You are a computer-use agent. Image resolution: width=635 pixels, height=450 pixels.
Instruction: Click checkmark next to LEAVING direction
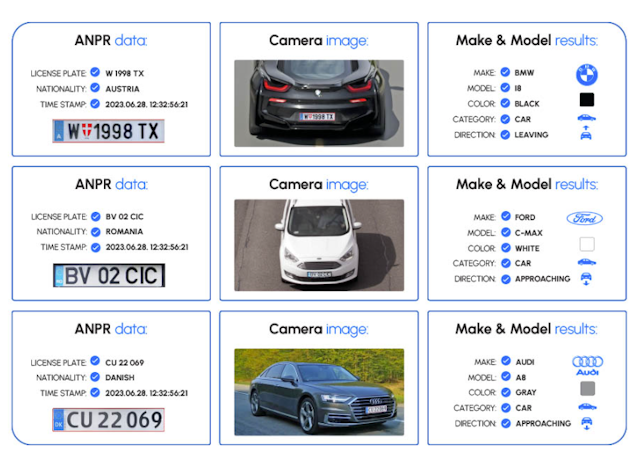[x=505, y=134]
